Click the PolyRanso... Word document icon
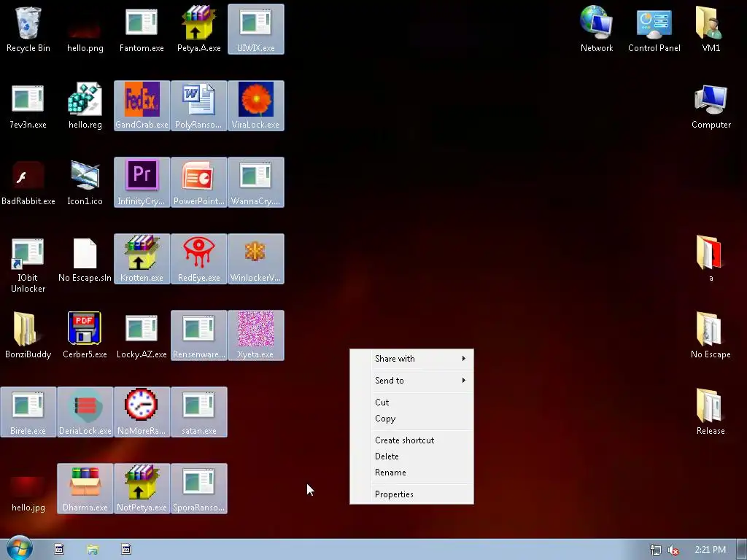Image resolution: width=747 pixels, height=560 pixels. pos(198,106)
